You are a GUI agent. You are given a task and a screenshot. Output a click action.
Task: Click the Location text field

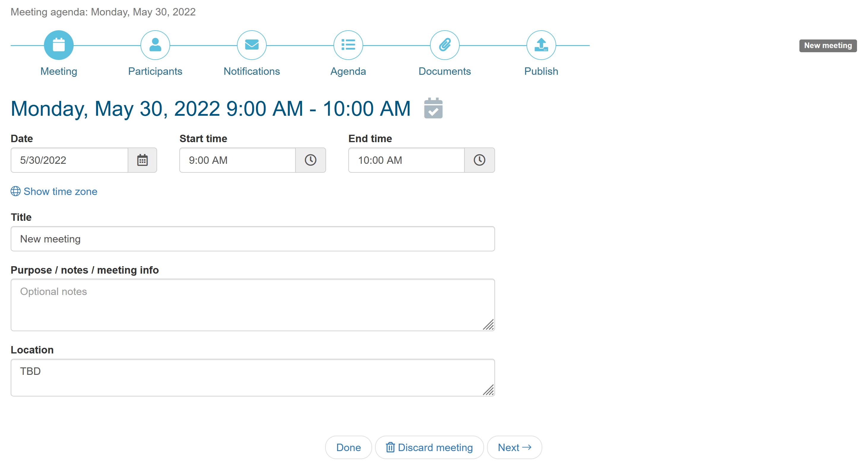point(252,377)
